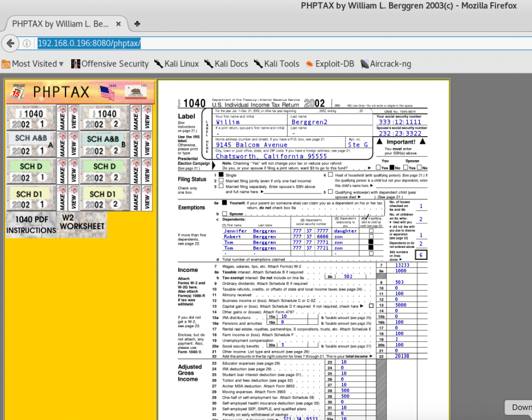Open the SCH D1 2002 page 1 tile
This screenshot has width=532, height=420.
(x=31, y=198)
